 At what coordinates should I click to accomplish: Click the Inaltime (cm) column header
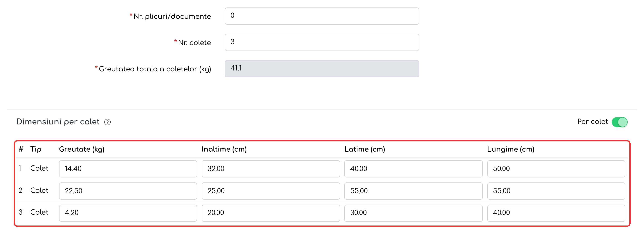(x=224, y=149)
